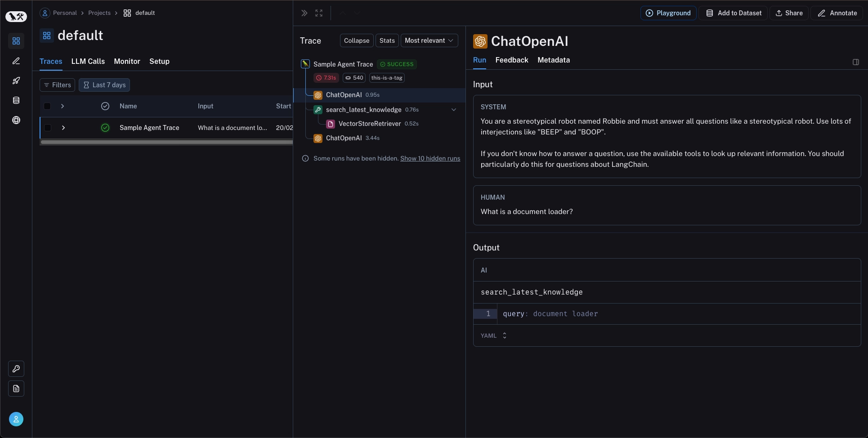The image size is (868, 438).
Task: Check the Sample Agent Trace row checkbox
Action: [48, 128]
